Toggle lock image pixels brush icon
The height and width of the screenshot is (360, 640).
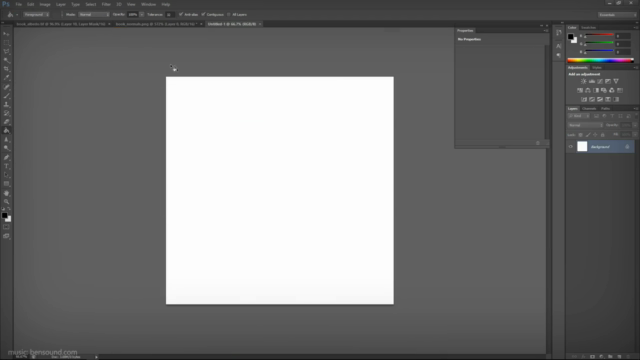[x=588, y=135]
